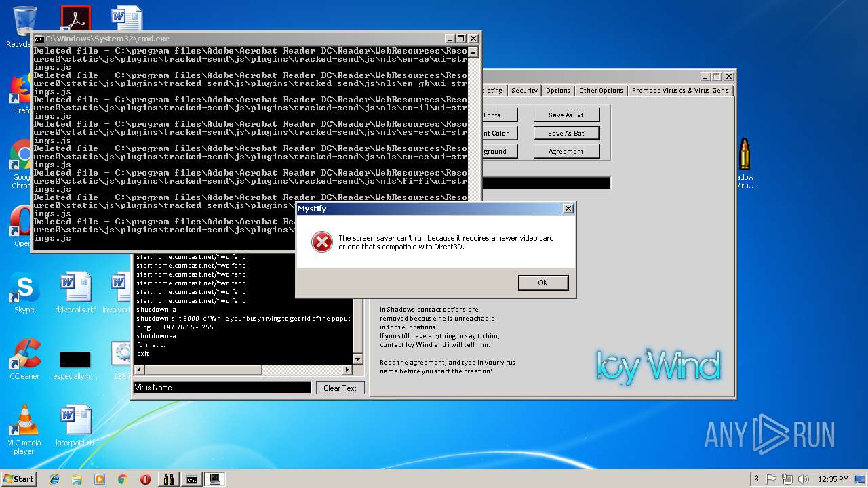Switch to the Options tab
This screenshot has width=868, height=488.
(558, 90)
